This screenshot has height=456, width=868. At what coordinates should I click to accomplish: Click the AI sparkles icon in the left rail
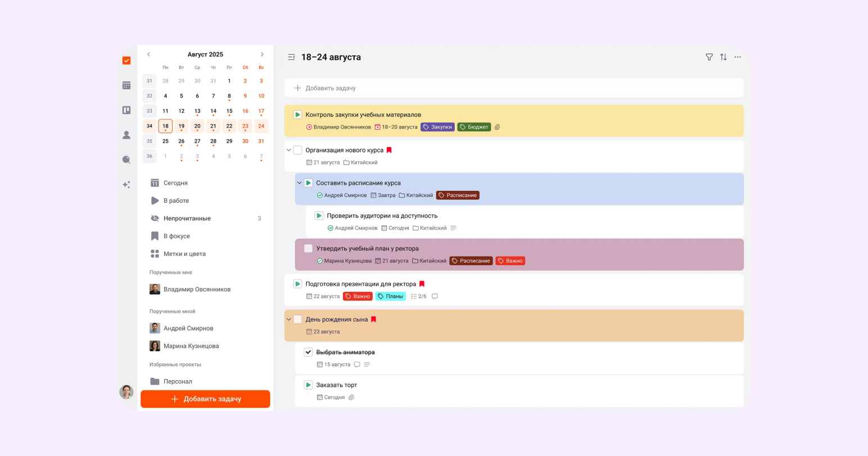(126, 184)
